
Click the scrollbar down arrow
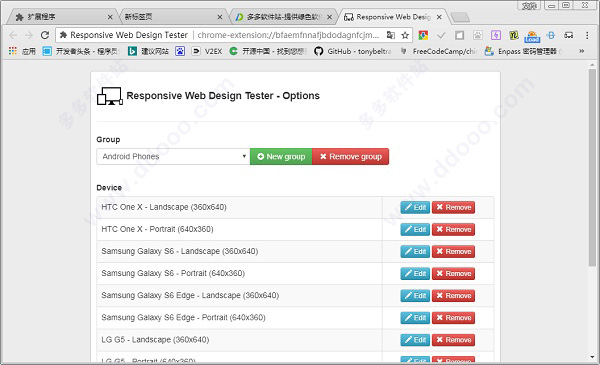coord(592,357)
